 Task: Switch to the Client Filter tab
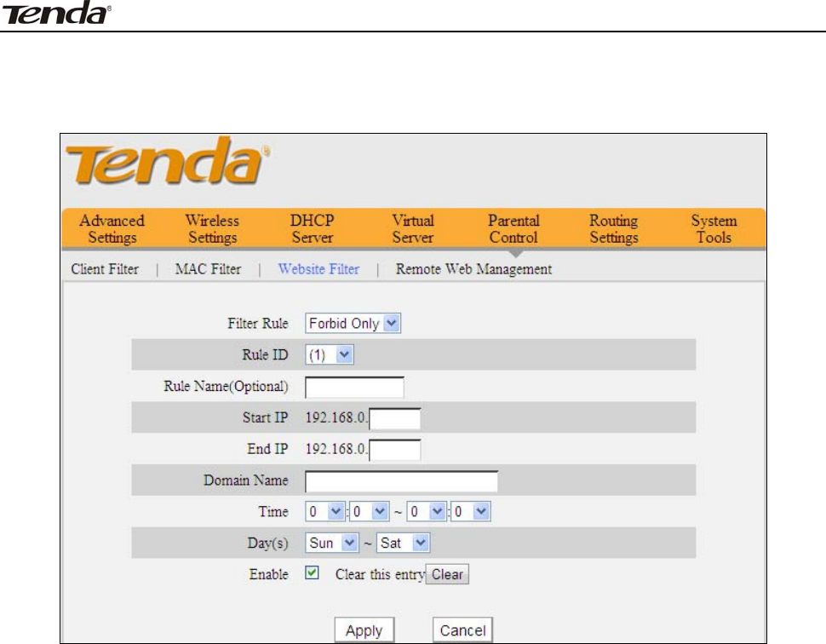(x=105, y=269)
